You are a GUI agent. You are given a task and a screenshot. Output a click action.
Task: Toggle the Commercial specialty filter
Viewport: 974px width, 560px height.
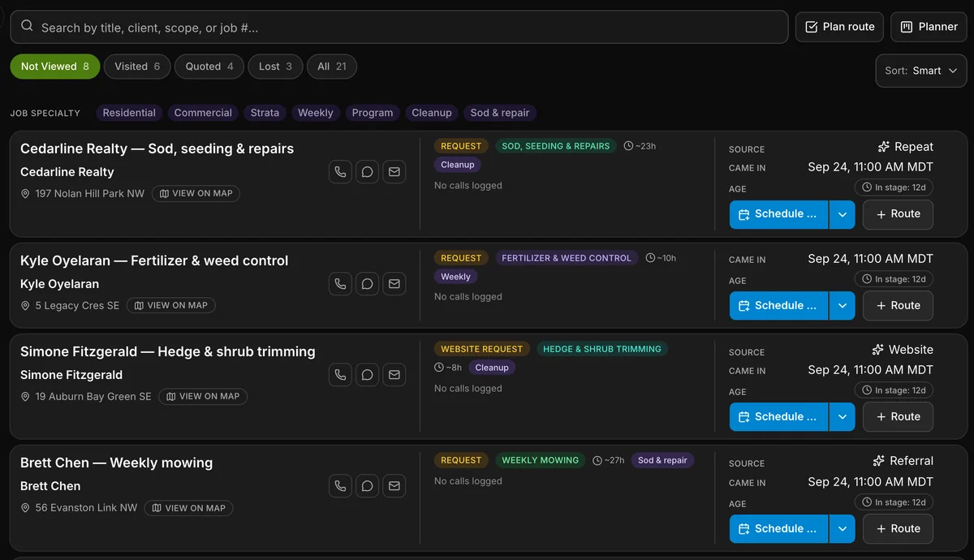(x=203, y=113)
